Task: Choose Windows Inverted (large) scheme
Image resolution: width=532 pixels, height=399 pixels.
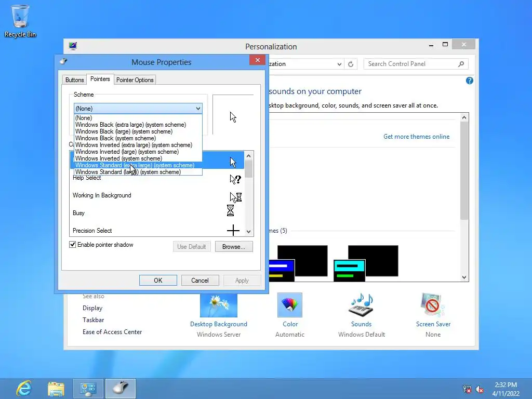Action: [138, 152]
